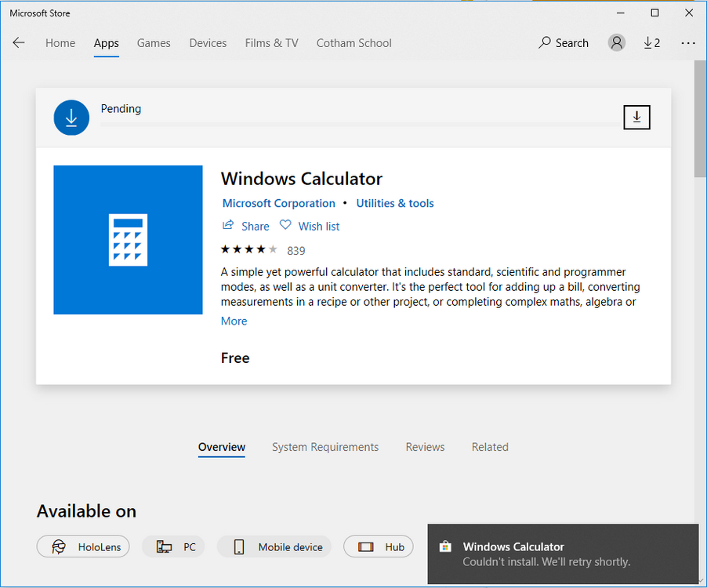Open the Devices tab

[208, 43]
